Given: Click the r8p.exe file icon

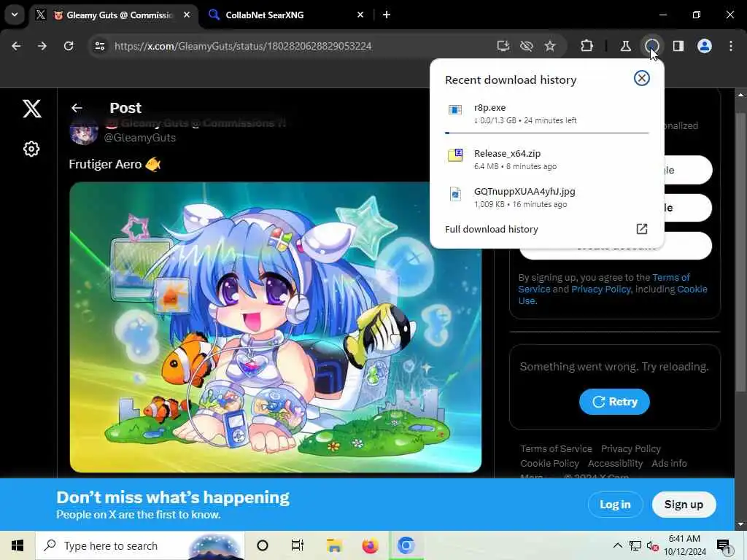Looking at the screenshot, I should [x=455, y=111].
